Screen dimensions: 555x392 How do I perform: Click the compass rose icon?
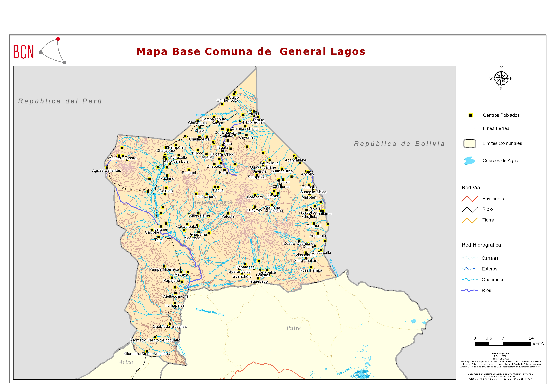coord(501,78)
